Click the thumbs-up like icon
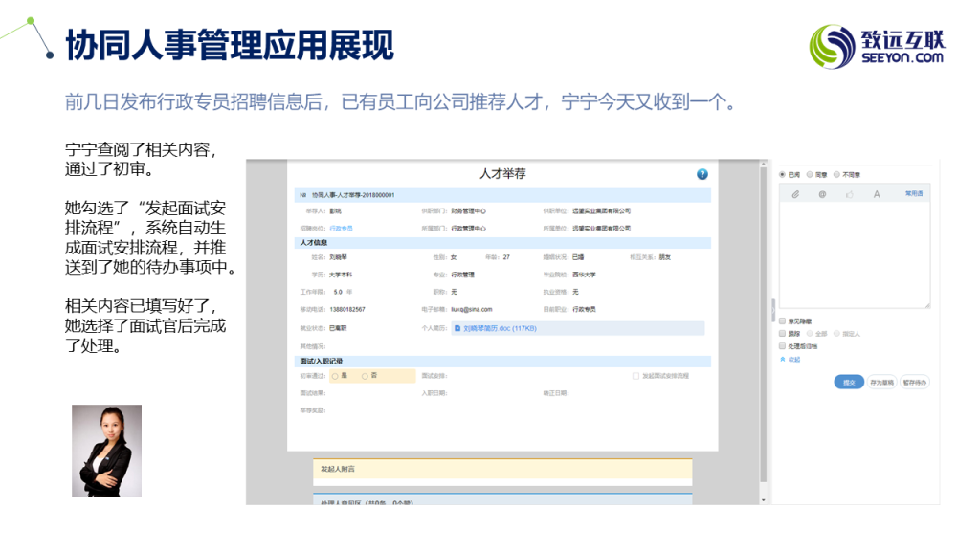Screen dimensions: 980x551 click(x=849, y=194)
